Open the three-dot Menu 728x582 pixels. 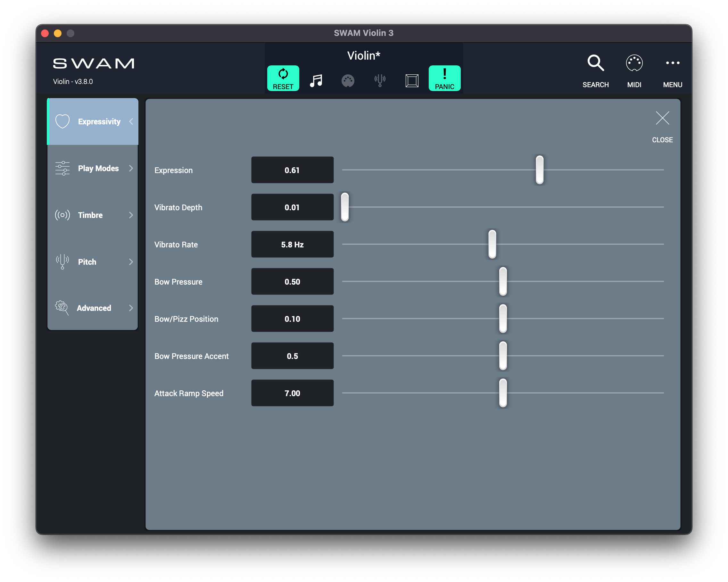672,63
